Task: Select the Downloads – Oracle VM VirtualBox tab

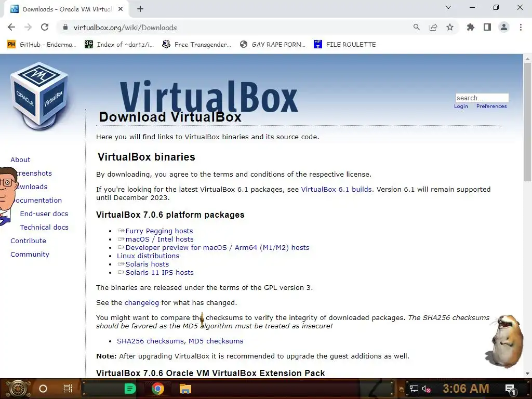Action: [x=66, y=9]
